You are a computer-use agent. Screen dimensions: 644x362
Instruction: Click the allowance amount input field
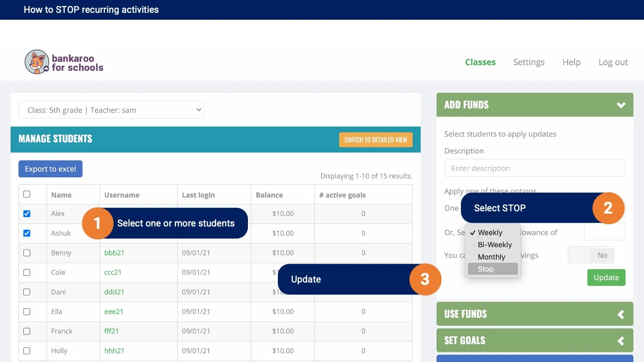604,232
